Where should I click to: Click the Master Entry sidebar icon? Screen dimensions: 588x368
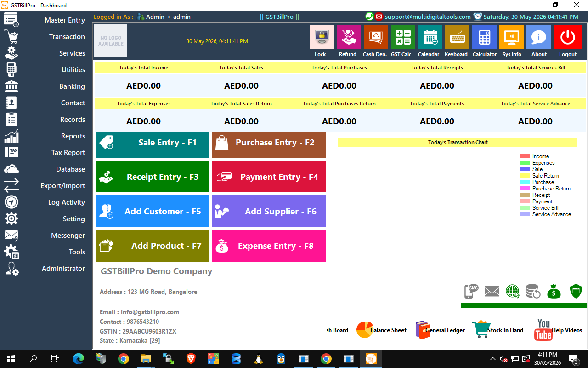(x=11, y=20)
